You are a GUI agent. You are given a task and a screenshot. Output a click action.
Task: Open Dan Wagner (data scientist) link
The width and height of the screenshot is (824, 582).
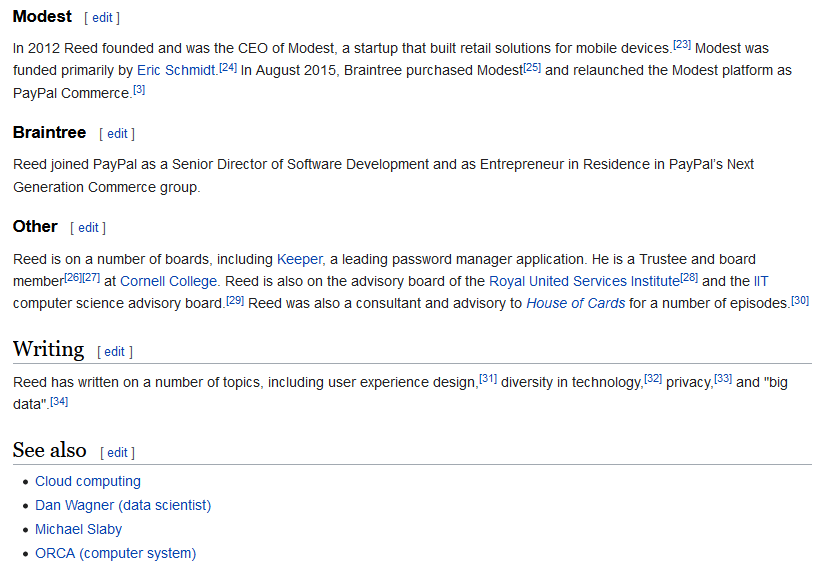(x=123, y=506)
